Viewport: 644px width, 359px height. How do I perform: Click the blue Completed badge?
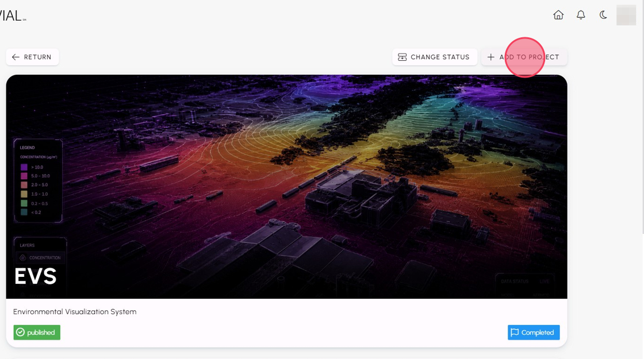pos(534,333)
